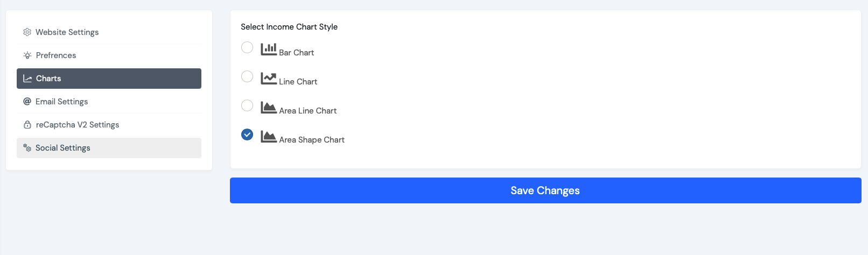
Task: Click the Area Shape Chart icon
Action: 269,136
